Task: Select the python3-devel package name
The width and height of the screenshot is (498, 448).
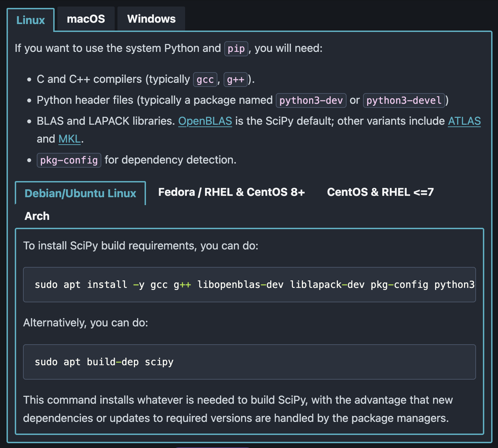Action: coord(404,100)
